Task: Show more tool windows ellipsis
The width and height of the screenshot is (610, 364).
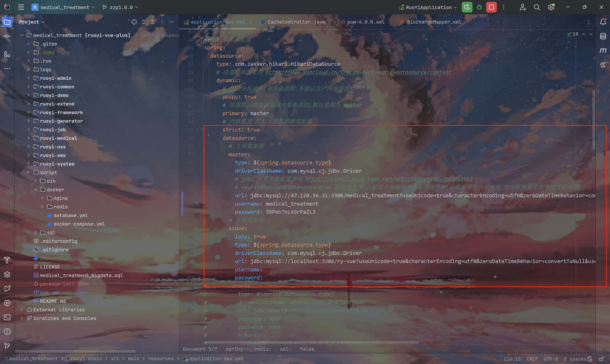Action: point(7,69)
